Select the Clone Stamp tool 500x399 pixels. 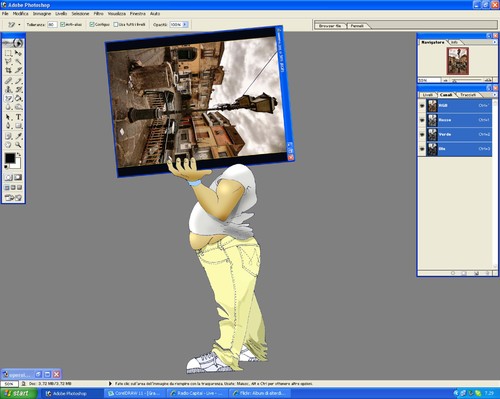point(8,89)
